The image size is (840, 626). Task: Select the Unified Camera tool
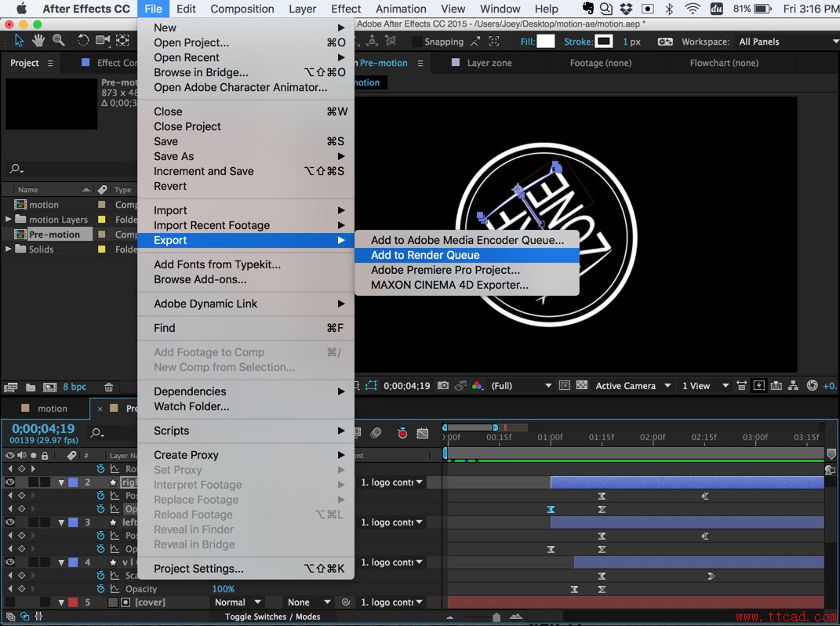(103, 41)
